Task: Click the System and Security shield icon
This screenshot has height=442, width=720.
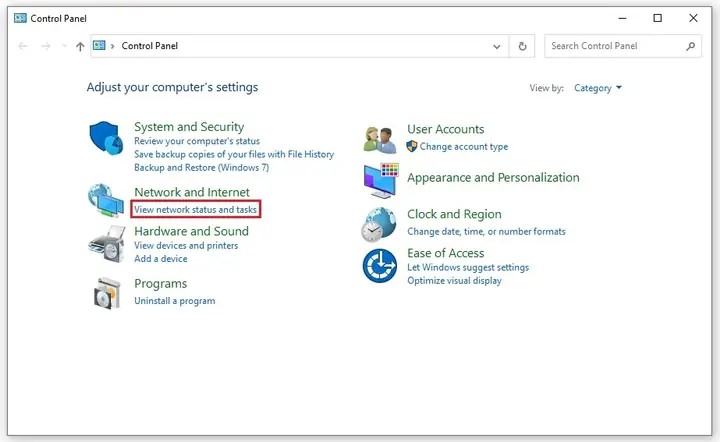Action: tap(106, 138)
